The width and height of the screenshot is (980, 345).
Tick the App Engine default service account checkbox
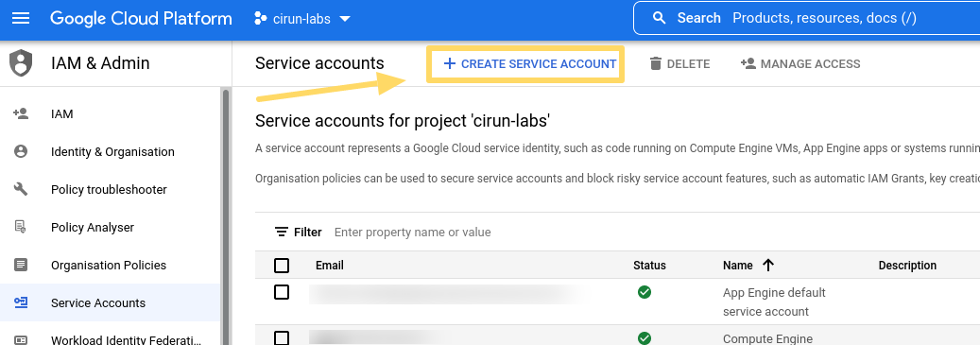tap(282, 292)
